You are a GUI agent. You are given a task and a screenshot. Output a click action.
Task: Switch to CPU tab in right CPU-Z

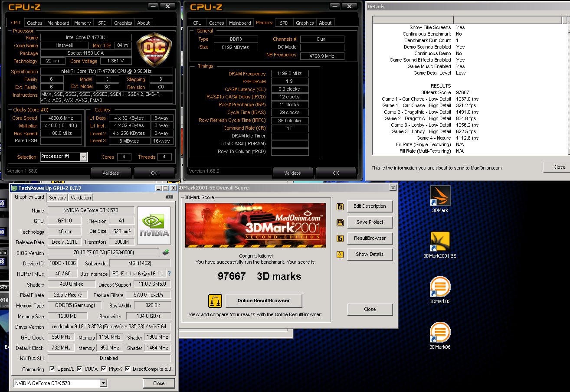197,23
